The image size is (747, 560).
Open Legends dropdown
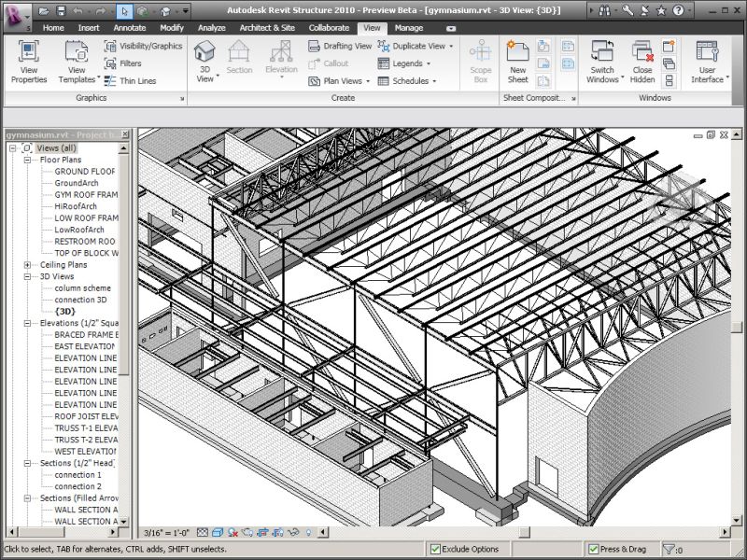(x=404, y=63)
